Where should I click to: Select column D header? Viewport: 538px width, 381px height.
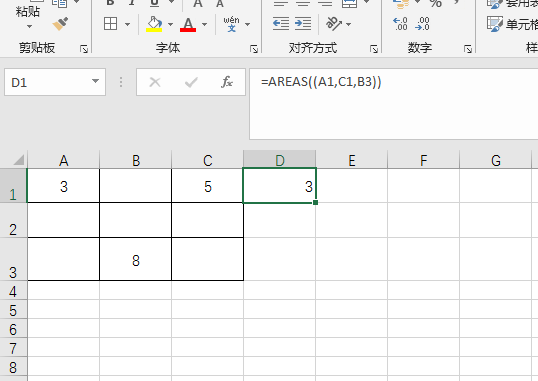280,160
